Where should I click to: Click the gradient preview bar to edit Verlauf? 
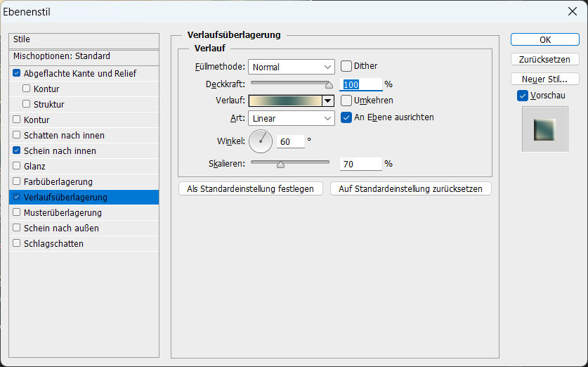pyautogui.click(x=285, y=101)
